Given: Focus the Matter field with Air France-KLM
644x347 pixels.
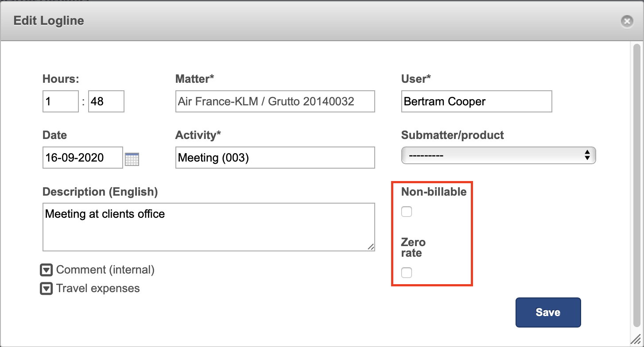Looking at the screenshot, I should click(275, 101).
